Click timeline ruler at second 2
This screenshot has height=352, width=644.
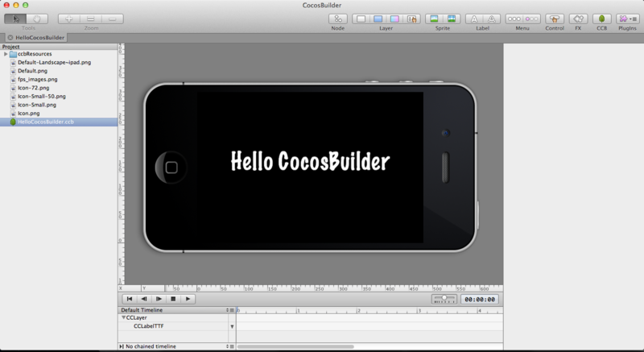(x=358, y=310)
